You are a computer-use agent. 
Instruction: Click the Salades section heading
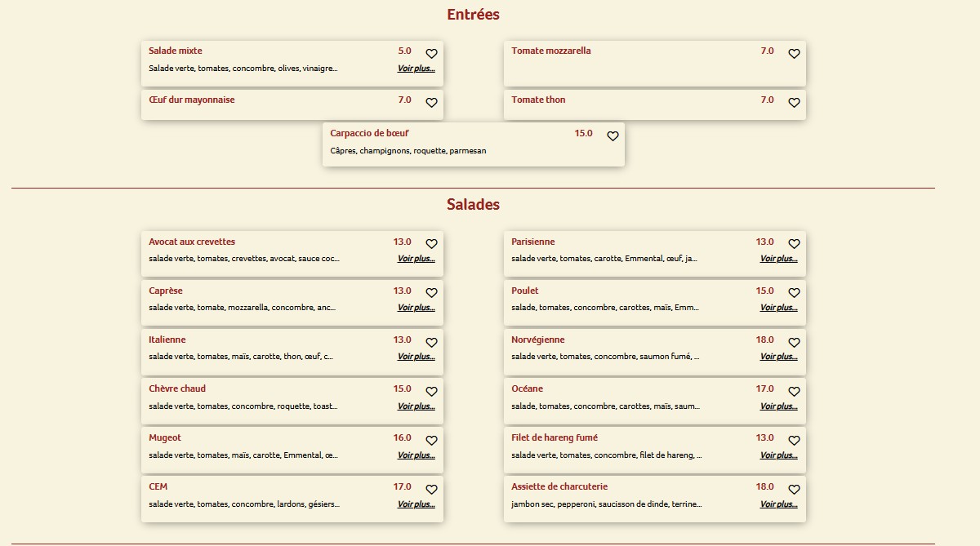[x=473, y=204]
